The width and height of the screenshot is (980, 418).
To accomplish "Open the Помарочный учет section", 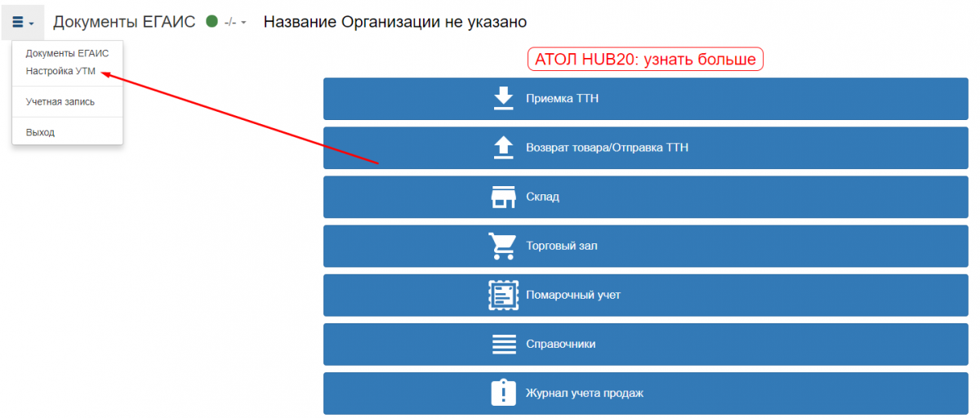I will (x=648, y=295).
